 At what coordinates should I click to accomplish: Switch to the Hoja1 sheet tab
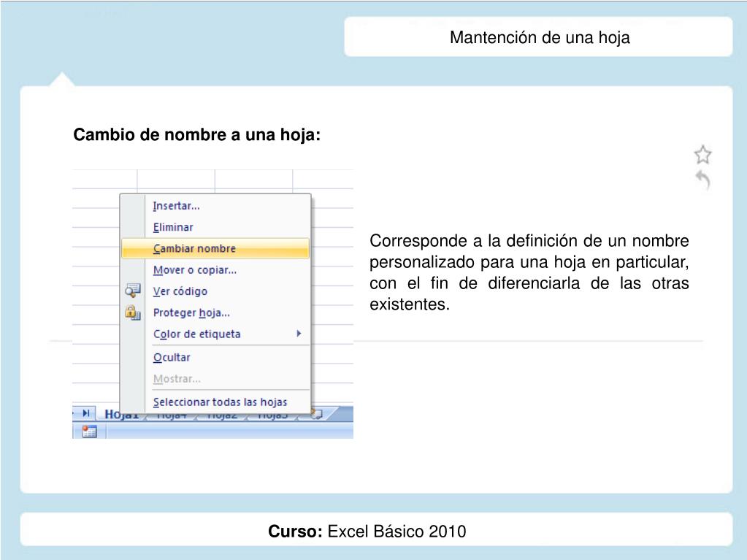tap(121, 415)
